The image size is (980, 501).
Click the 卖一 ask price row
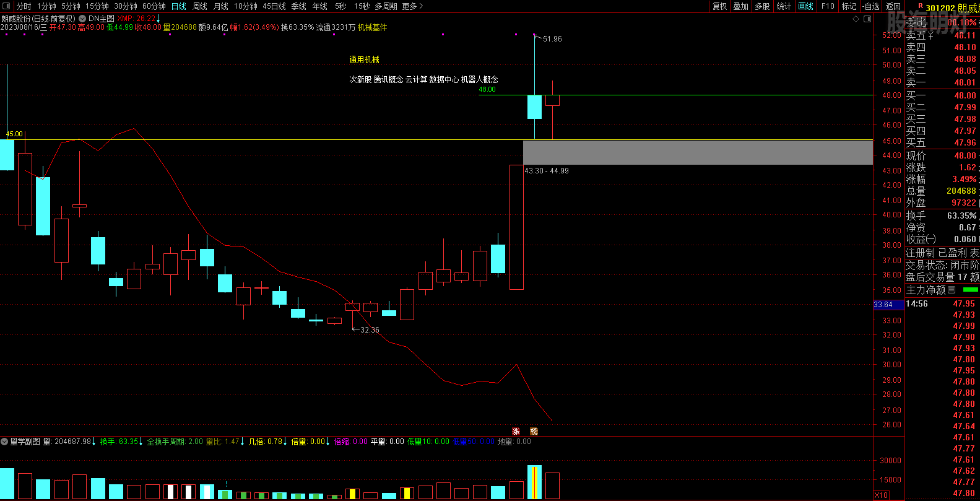point(942,82)
